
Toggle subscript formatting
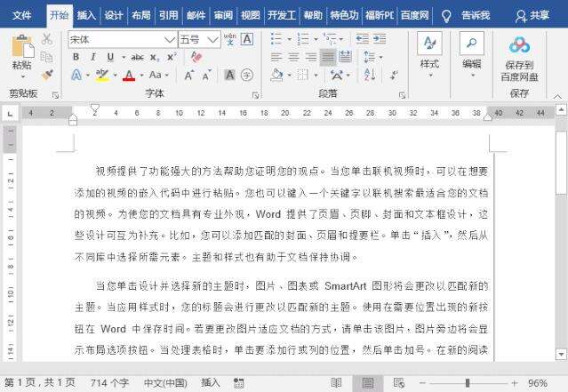click(155, 57)
